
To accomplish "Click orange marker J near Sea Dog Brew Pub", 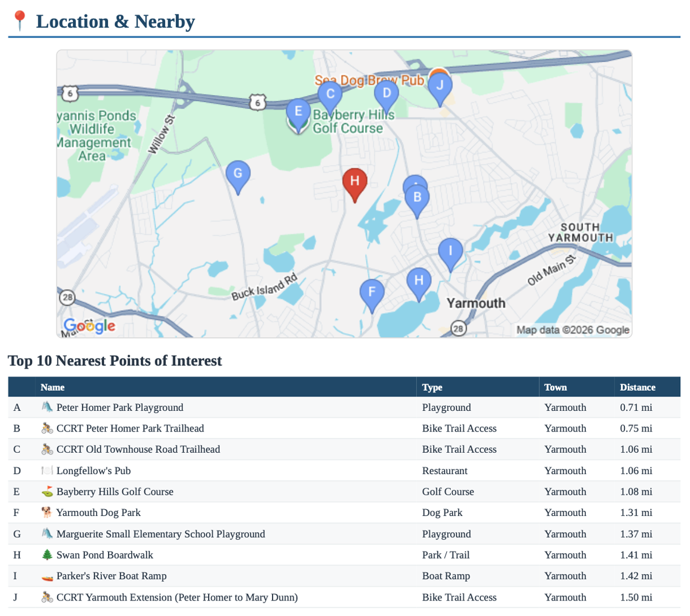I will point(440,85).
